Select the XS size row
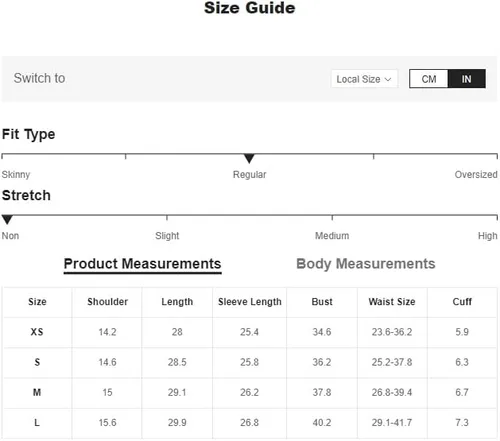The image size is (500, 441). pyautogui.click(x=250, y=332)
